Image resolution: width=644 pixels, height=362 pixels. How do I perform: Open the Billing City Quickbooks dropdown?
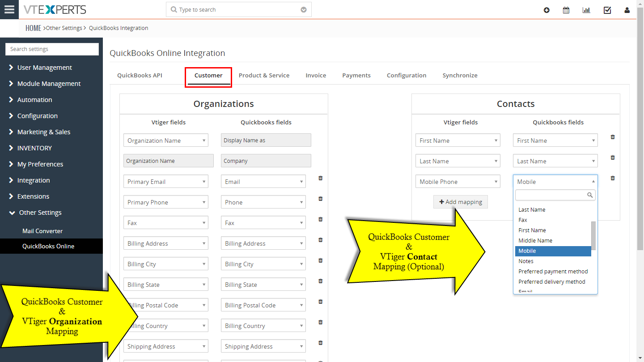pos(263,264)
